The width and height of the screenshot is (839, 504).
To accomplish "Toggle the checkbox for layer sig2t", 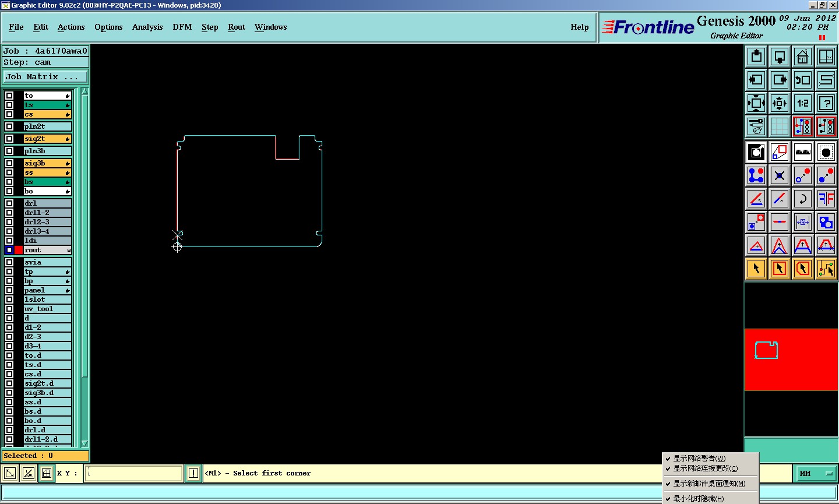I will coord(9,139).
